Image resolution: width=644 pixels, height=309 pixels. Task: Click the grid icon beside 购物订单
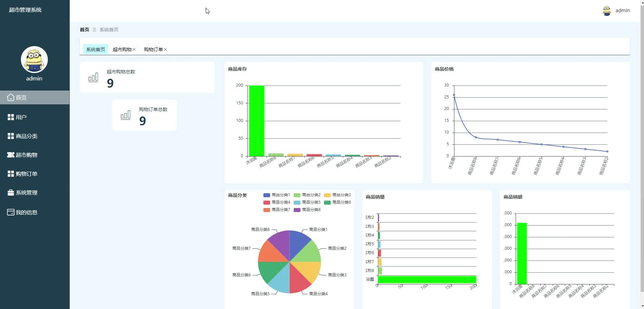[x=11, y=174]
